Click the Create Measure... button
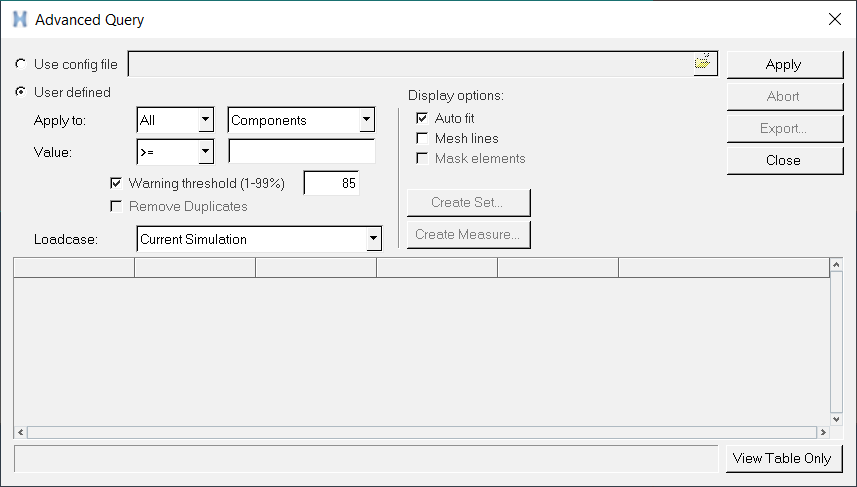Viewport: 857px width, 487px height. [x=468, y=234]
